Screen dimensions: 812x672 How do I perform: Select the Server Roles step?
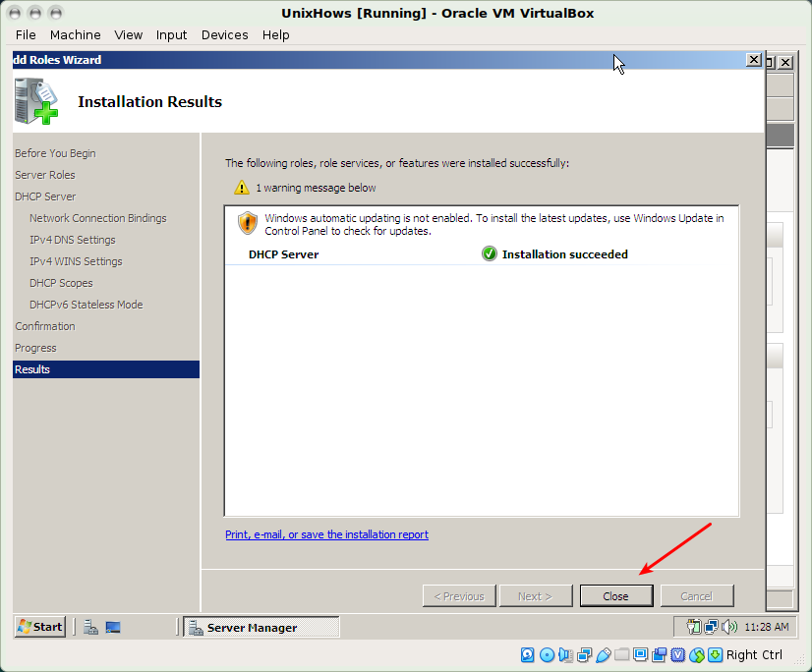point(45,175)
